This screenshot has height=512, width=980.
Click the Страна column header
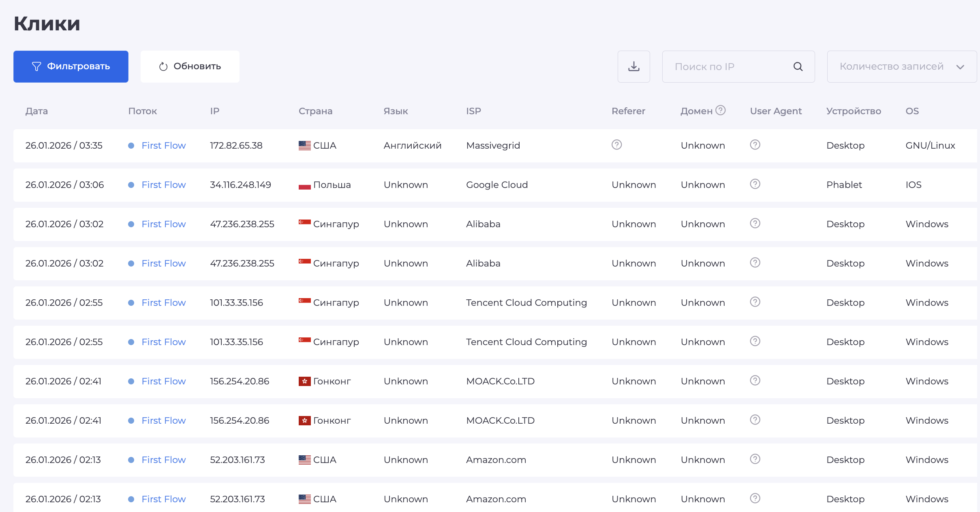[315, 111]
